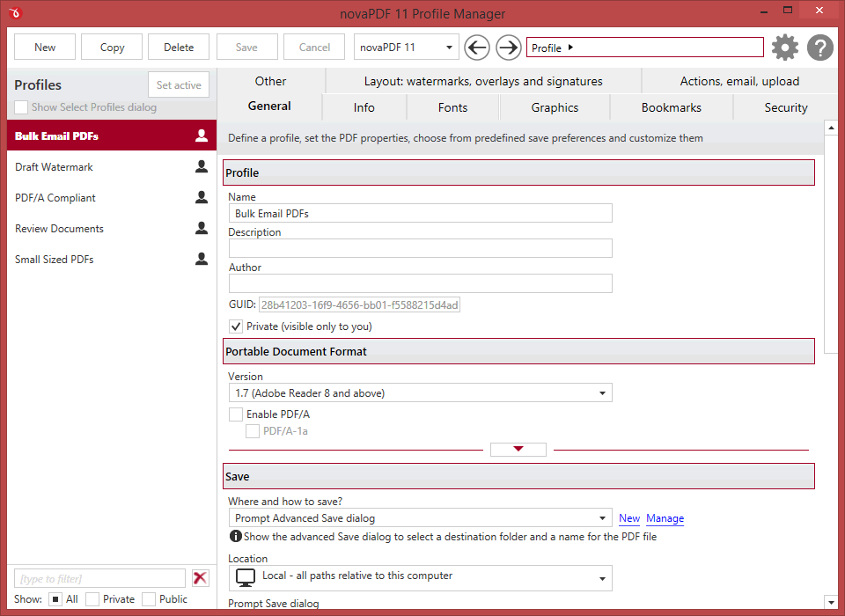Click the Profile breadcrumb path box
This screenshot has width=845, height=616.
pyautogui.click(x=645, y=47)
